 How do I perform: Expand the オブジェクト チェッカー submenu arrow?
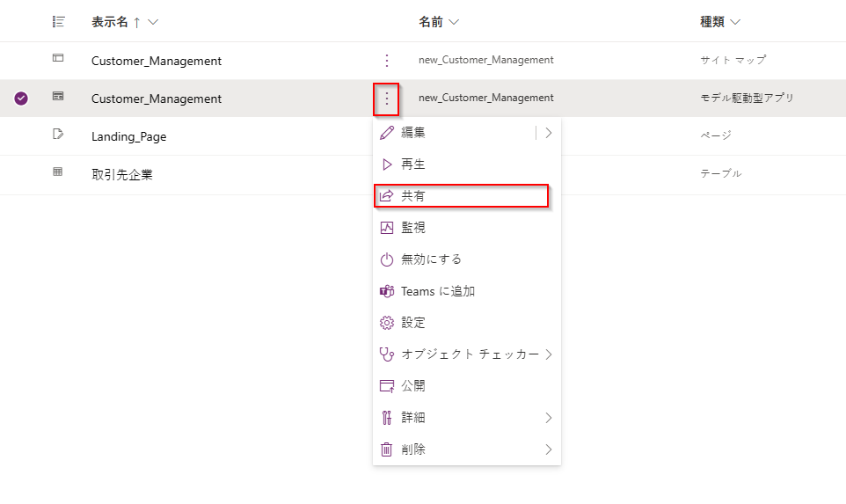coord(549,354)
